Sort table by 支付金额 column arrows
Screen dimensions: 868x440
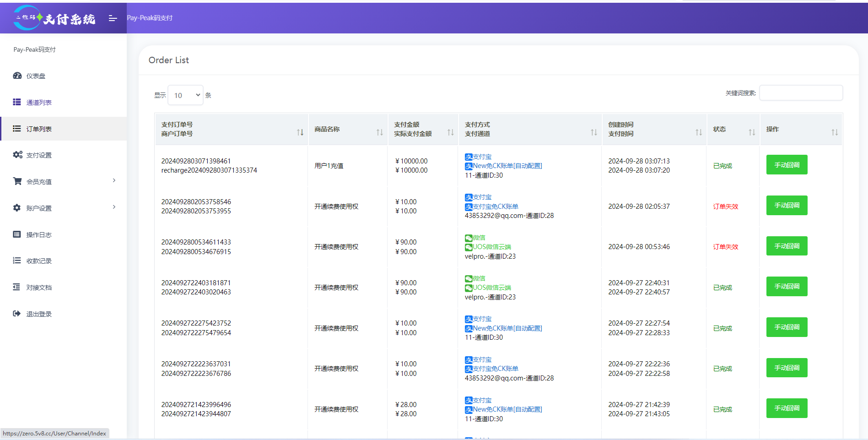click(450, 132)
